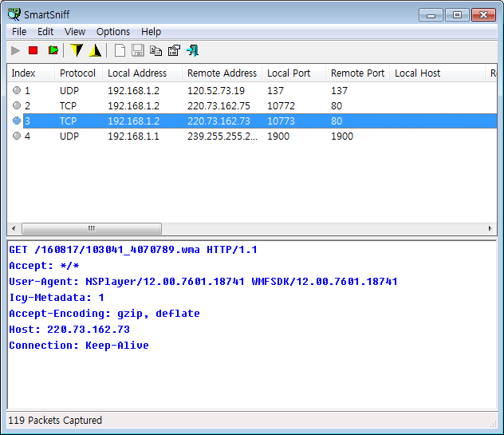Click local port 10772
The width and height of the screenshot is (504, 435).
[281, 106]
